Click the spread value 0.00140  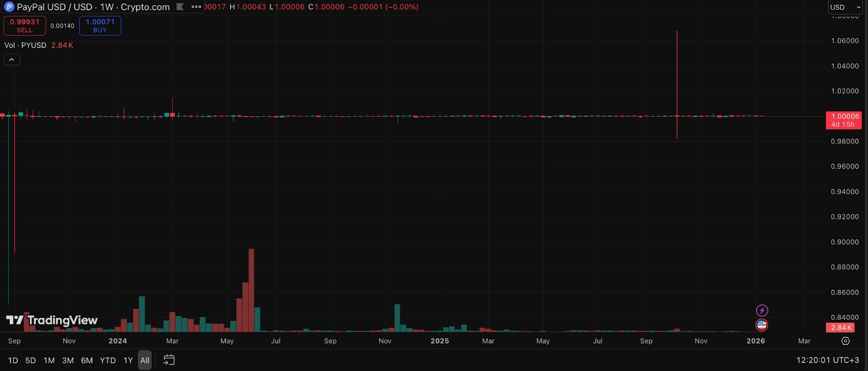(62, 26)
